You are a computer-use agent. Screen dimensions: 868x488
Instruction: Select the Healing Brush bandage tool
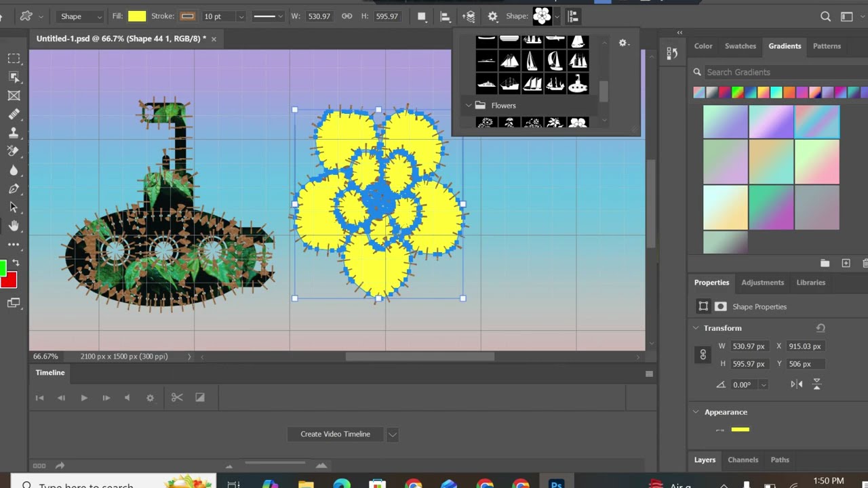(x=14, y=115)
